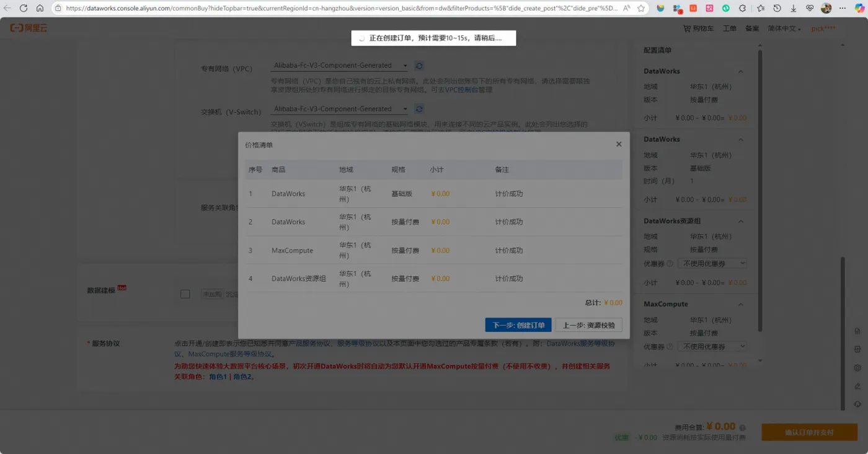Open the orange curly-braces extension icon
This screenshot has height=454, width=868.
693,9
